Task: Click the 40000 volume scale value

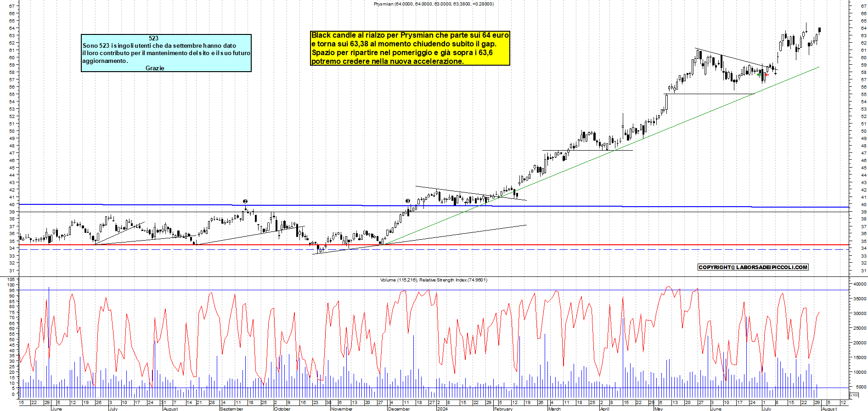Action: 860,284
